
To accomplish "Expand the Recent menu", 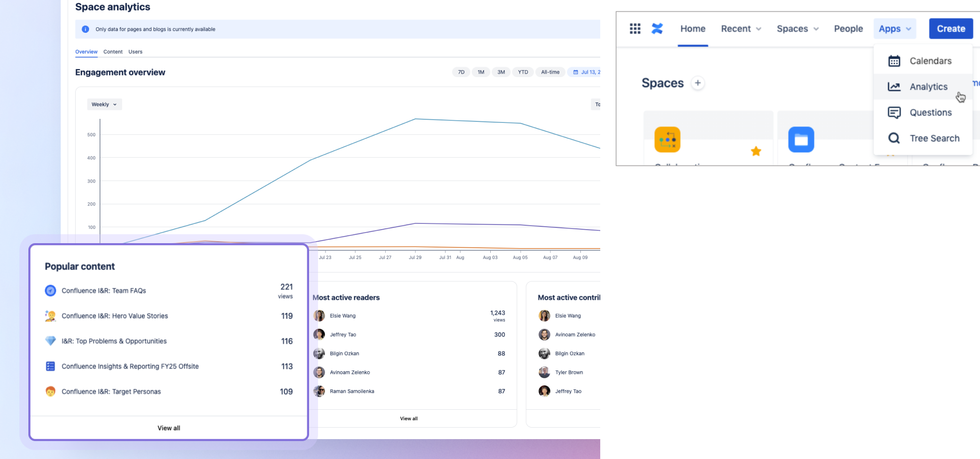I will [741, 29].
